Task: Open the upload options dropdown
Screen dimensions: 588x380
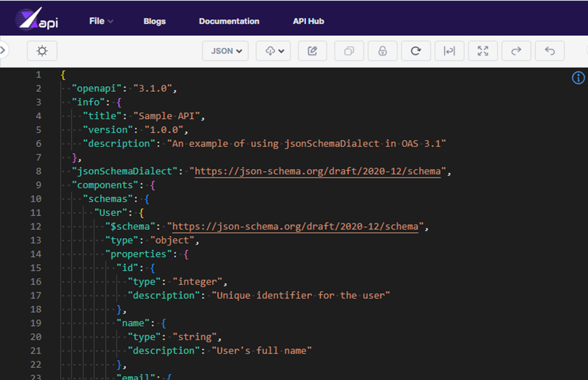Action: [273, 51]
